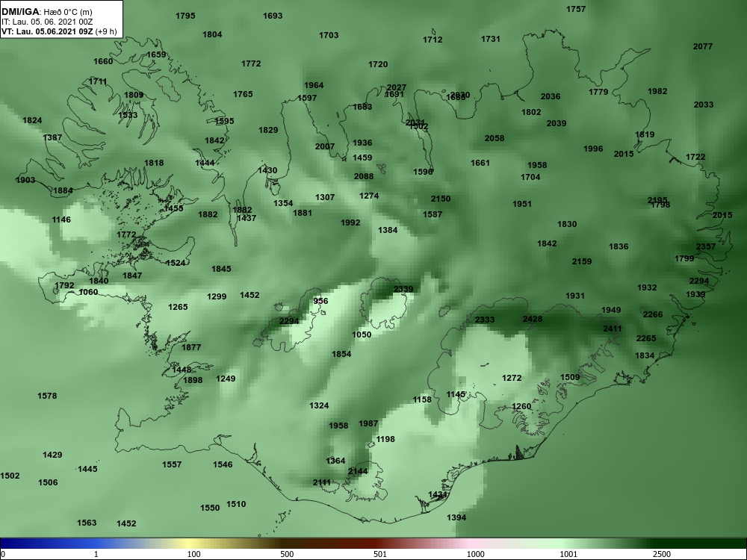Click the map value 2411
This screenshot has width=747, height=560.
(x=613, y=329)
